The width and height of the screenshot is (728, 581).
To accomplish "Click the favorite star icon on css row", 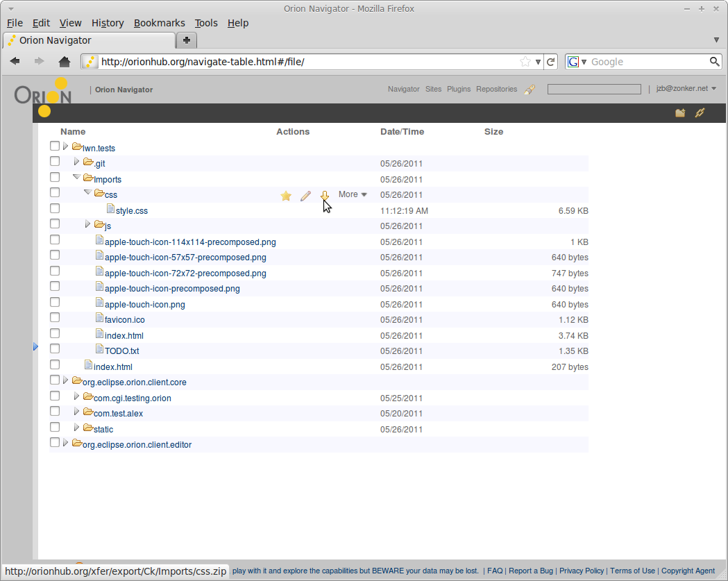I will tap(286, 196).
